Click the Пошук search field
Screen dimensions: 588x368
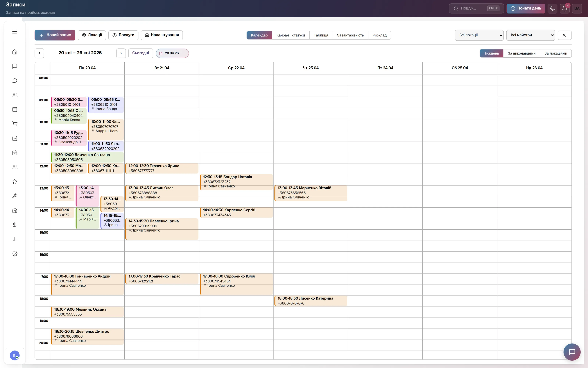pyautogui.click(x=476, y=8)
